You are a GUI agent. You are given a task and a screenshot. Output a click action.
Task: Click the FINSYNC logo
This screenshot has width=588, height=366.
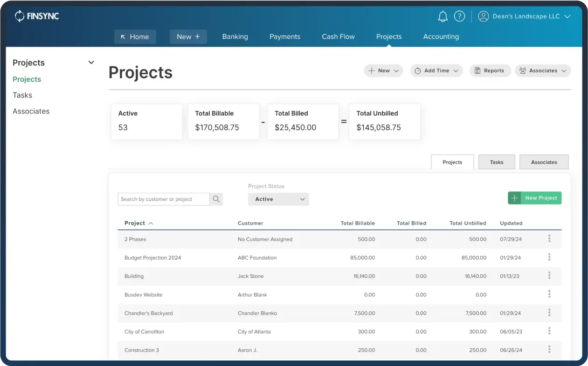click(x=36, y=16)
